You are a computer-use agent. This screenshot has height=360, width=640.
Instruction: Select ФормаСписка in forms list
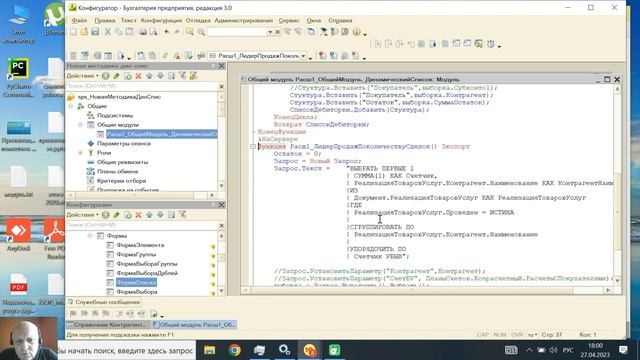(136, 282)
